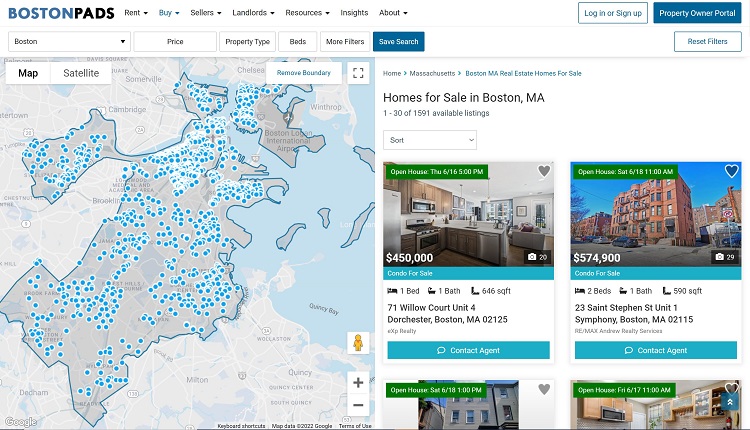Expand the Buy menu
Screen dimensions: 750x430
pos(169,13)
